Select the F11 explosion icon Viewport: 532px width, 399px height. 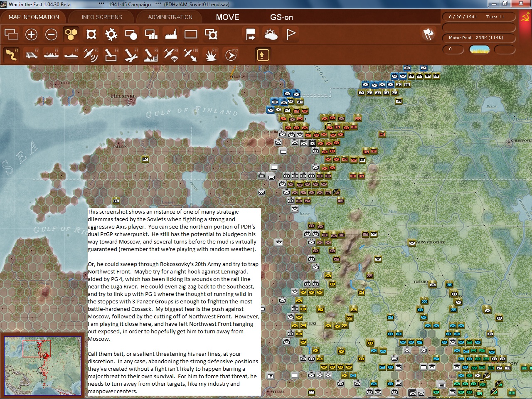tap(211, 55)
